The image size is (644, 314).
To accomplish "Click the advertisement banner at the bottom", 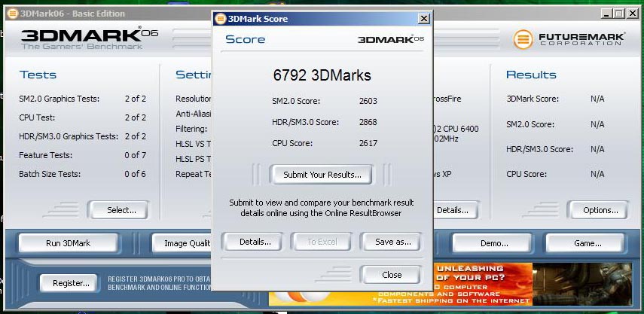I will click(451, 284).
